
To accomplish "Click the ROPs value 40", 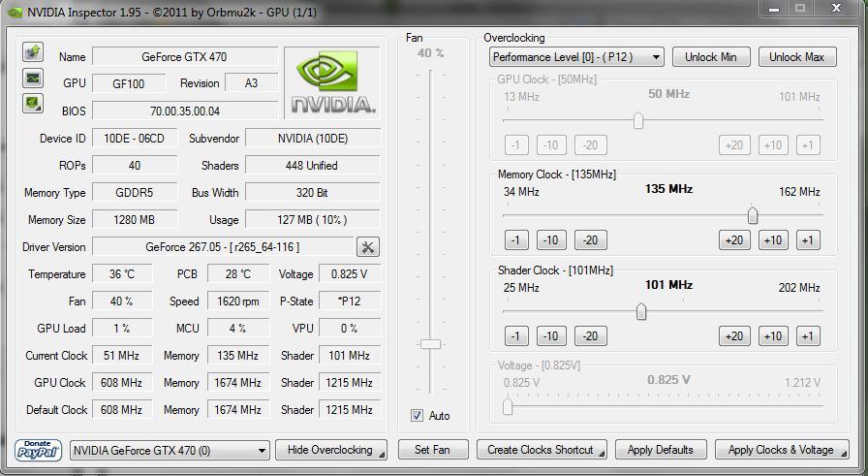I will tap(135, 166).
